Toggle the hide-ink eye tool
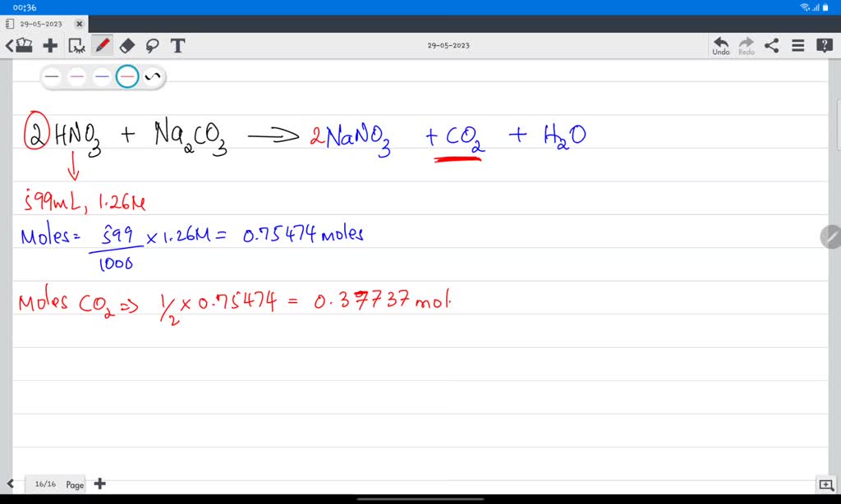 77,45
